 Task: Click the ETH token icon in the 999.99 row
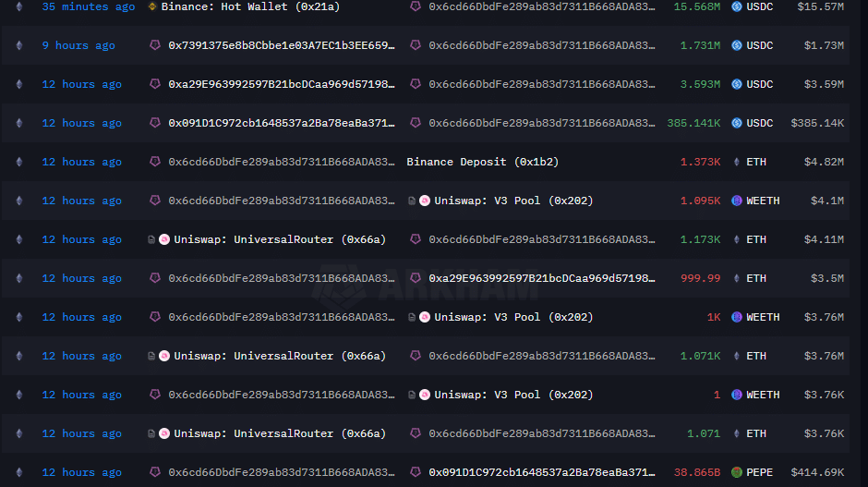click(x=736, y=278)
